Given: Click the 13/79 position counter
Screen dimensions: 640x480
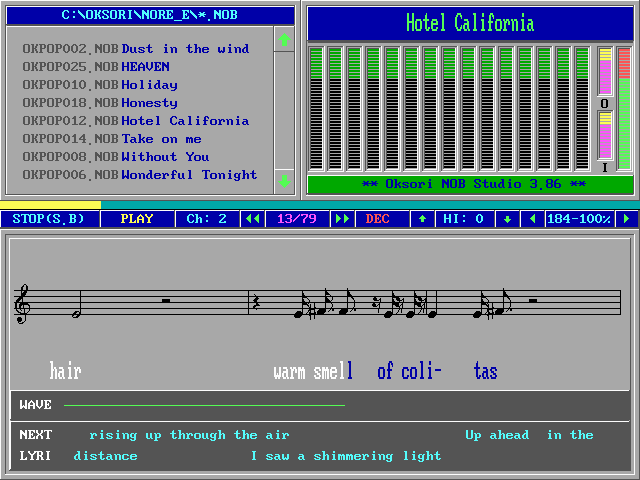Looking at the screenshot, I should pos(297,219).
